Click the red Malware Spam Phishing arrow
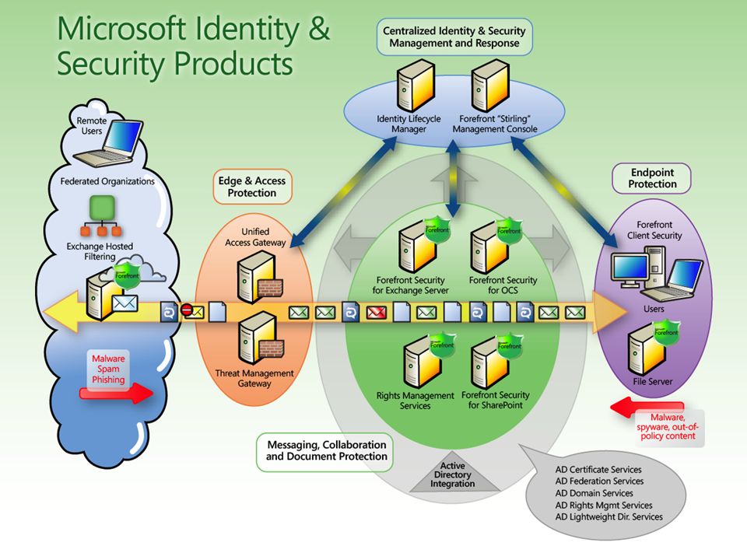747x560 pixels. point(117,393)
